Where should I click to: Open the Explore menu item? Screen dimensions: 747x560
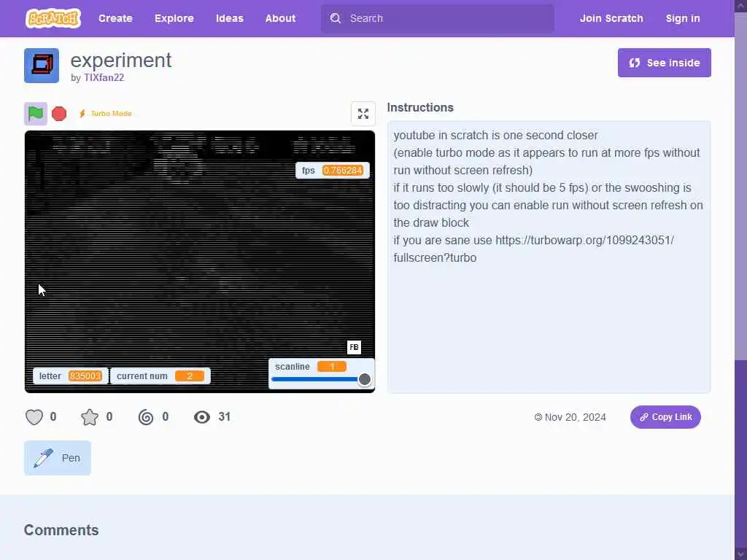click(174, 18)
